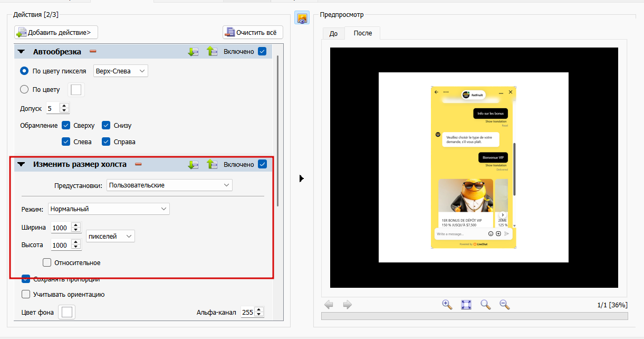
Task: Open the Предустановки presets dropdown
Action: click(x=169, y=185)
